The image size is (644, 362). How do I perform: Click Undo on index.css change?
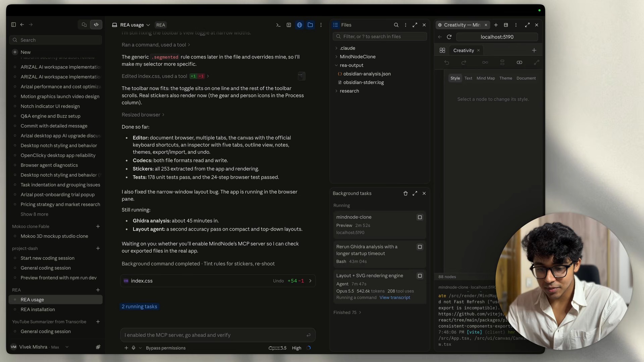pyautogui.click(x=278, y=281)
